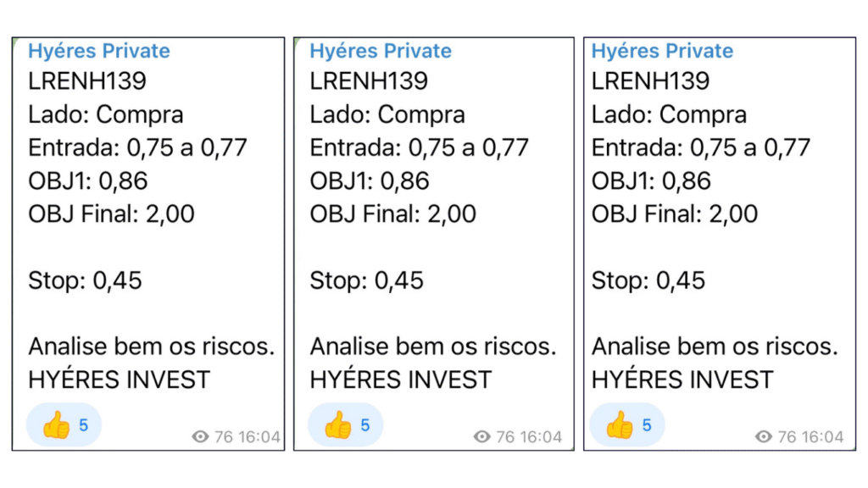Image resolution: width=868 pixels, height=488 pixels.
Task: Click the 16:04 timestamp on middle message
Action: [541, 437]
